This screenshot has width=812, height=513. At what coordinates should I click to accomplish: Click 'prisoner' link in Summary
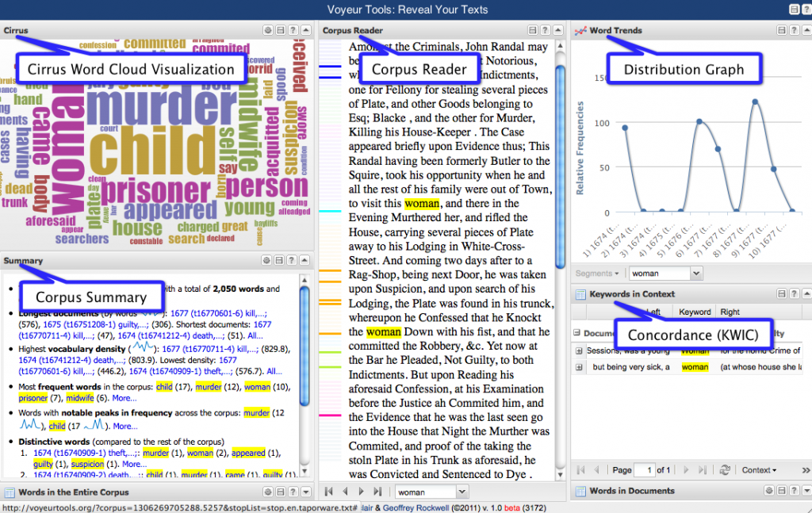33,398
